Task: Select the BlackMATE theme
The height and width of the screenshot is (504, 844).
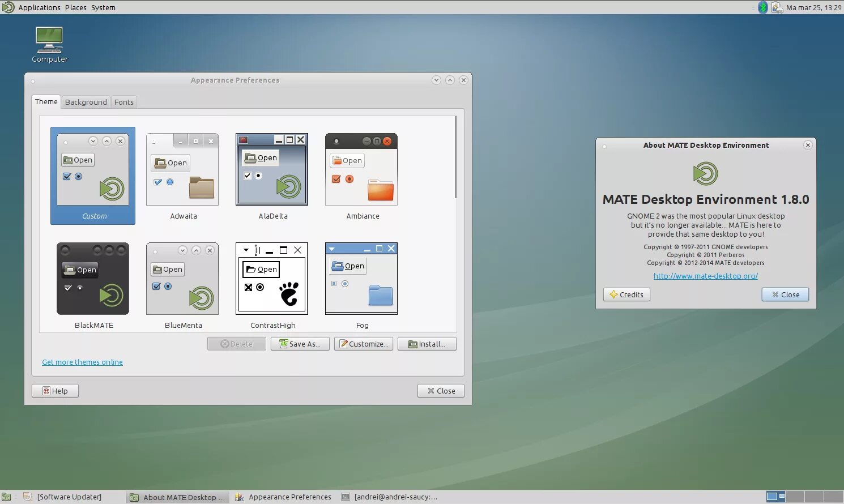Action: (x=93, y=285)
